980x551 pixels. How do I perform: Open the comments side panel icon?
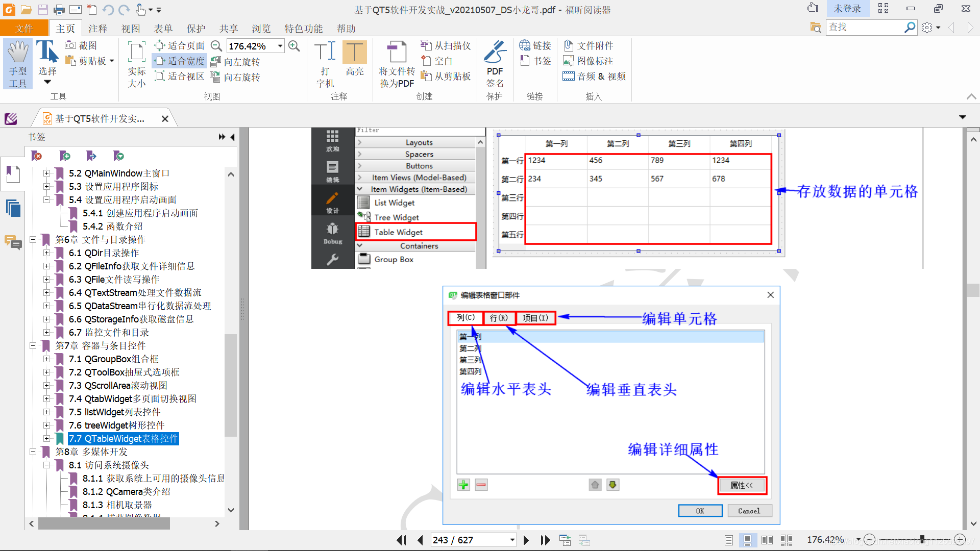click(13, 242)
